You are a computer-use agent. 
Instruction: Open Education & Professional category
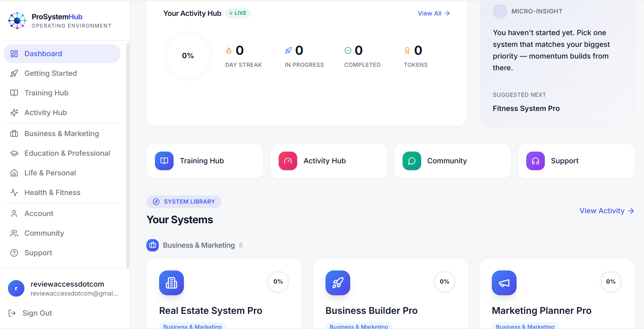point(62,153)
